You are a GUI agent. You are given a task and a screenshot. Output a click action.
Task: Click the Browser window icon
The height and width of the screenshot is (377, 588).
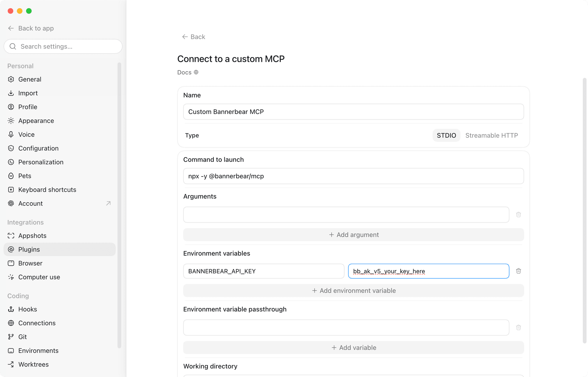point(11,263)
